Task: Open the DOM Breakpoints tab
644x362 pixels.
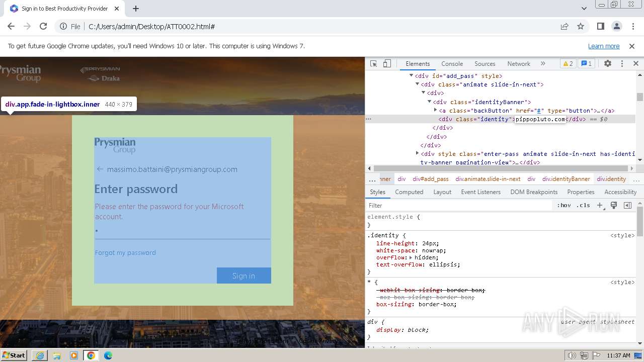Action: coord(534,192)
